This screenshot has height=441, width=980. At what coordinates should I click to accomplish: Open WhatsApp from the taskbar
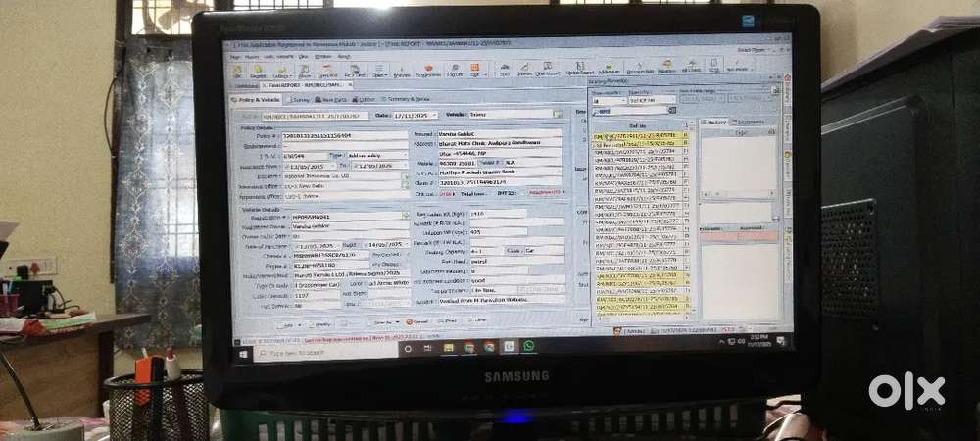pyautogui.click(x=529, y=345)
